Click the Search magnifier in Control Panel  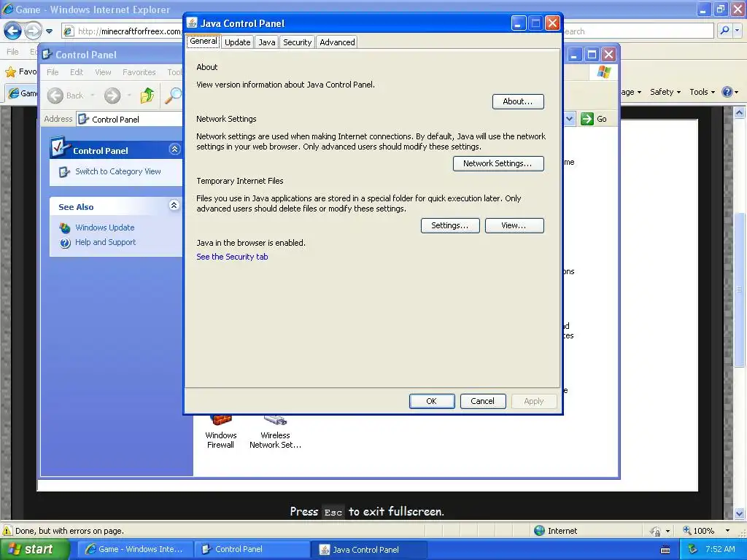173,96
